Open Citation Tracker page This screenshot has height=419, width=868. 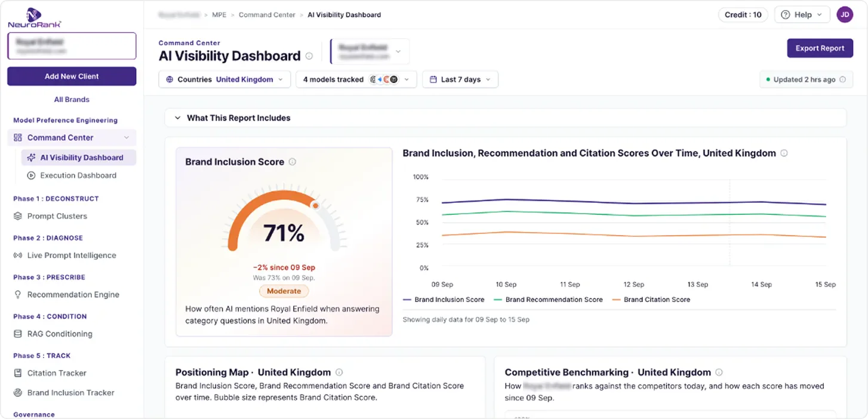[57, 373]
